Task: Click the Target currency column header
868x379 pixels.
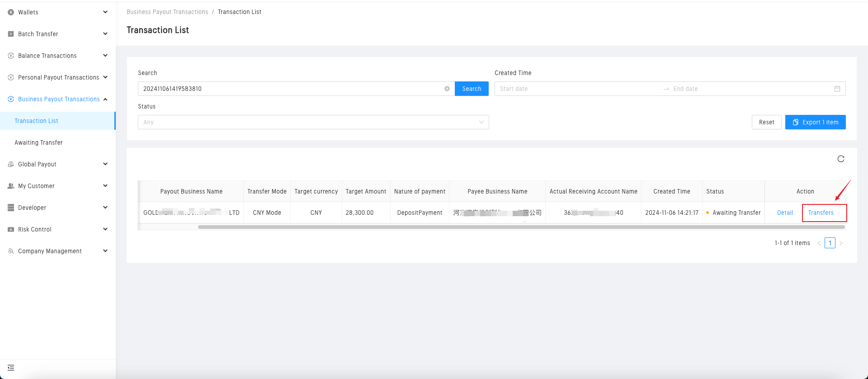Action: click(x=316, y=191)
